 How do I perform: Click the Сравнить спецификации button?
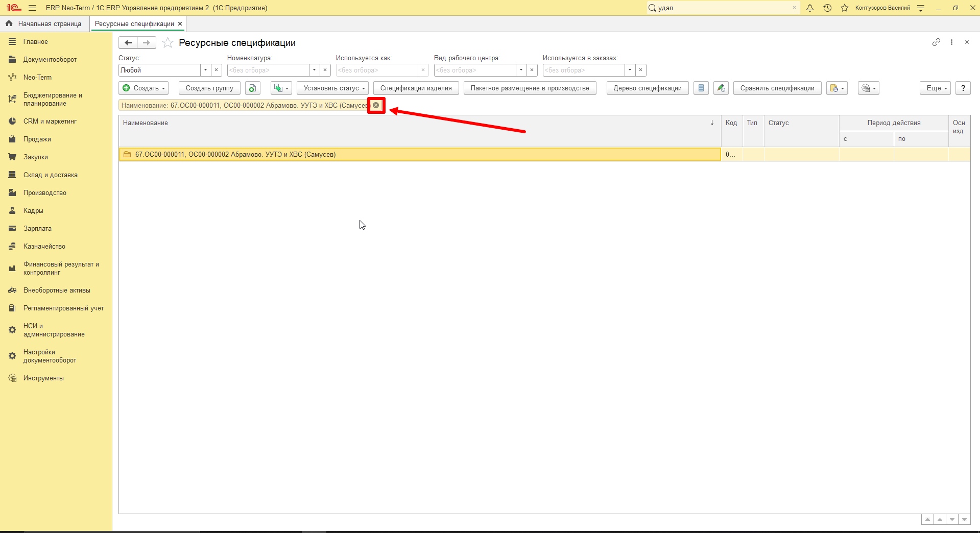(777, 88)
